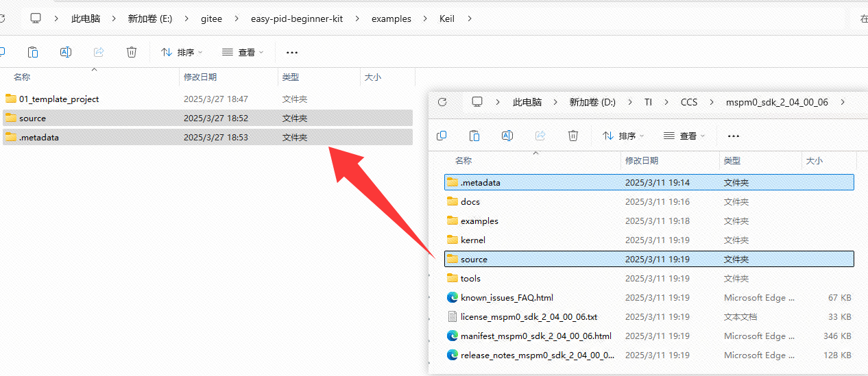This screenshot has width=868, height=376.
Task: Click the delete trash icon in the right window
Action: click(573, 136)
